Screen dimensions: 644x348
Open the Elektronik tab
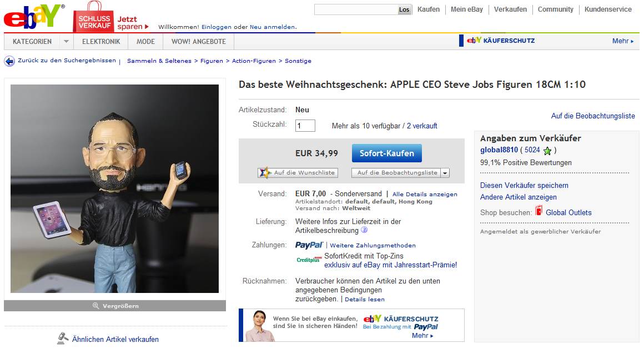(x=101, y=42)
